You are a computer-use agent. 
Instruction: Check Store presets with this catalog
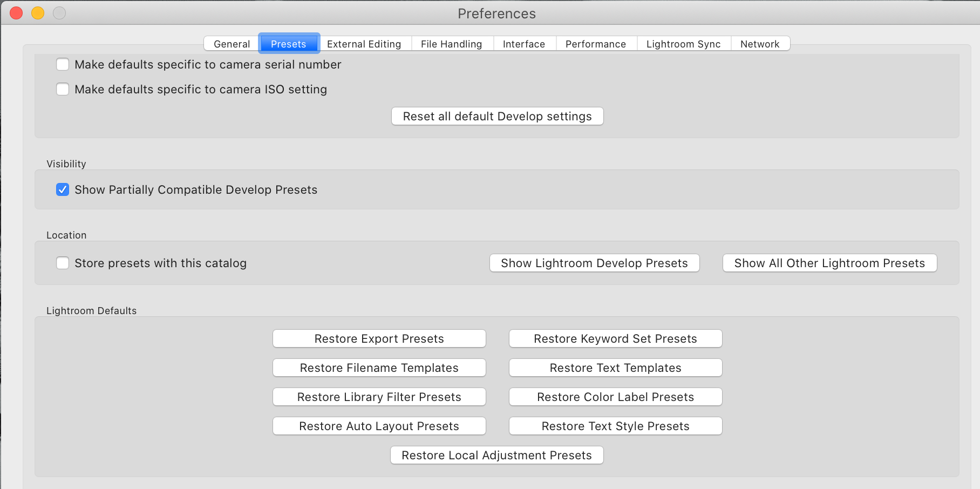(63, 263)
